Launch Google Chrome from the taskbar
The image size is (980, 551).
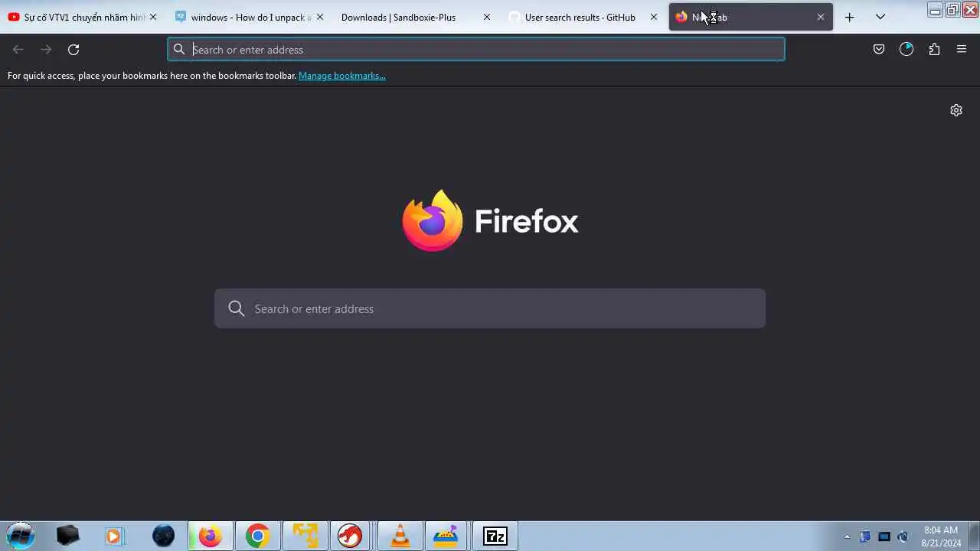click(x=258, y=536)
